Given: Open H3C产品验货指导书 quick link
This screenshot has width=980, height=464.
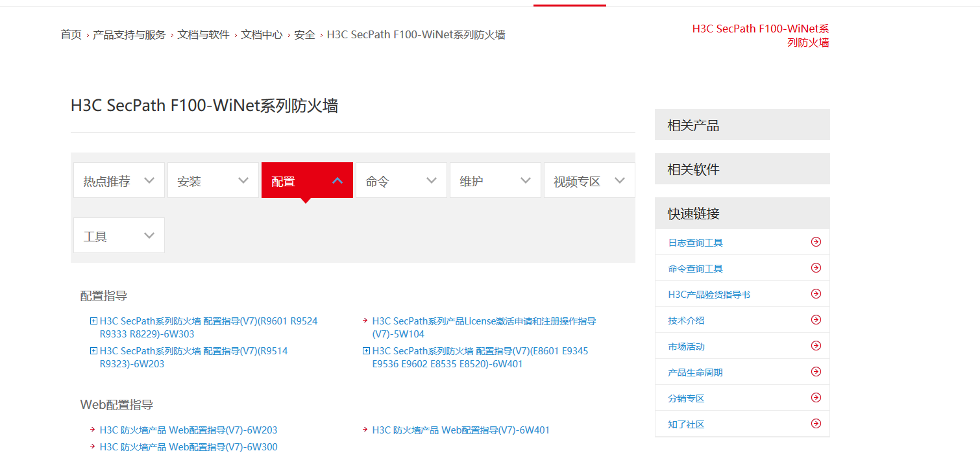Looking at the screenshot, I should coord(709,295).
